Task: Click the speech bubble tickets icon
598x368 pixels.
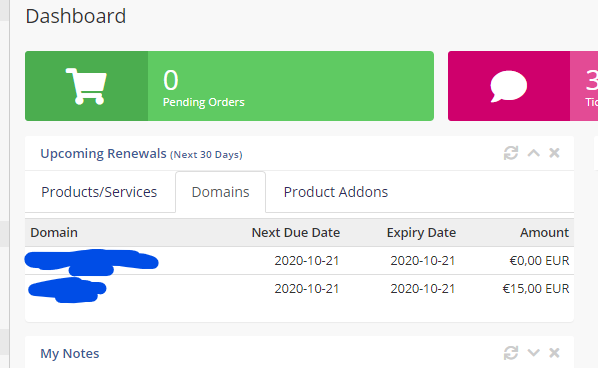Action: pos(508,86)
